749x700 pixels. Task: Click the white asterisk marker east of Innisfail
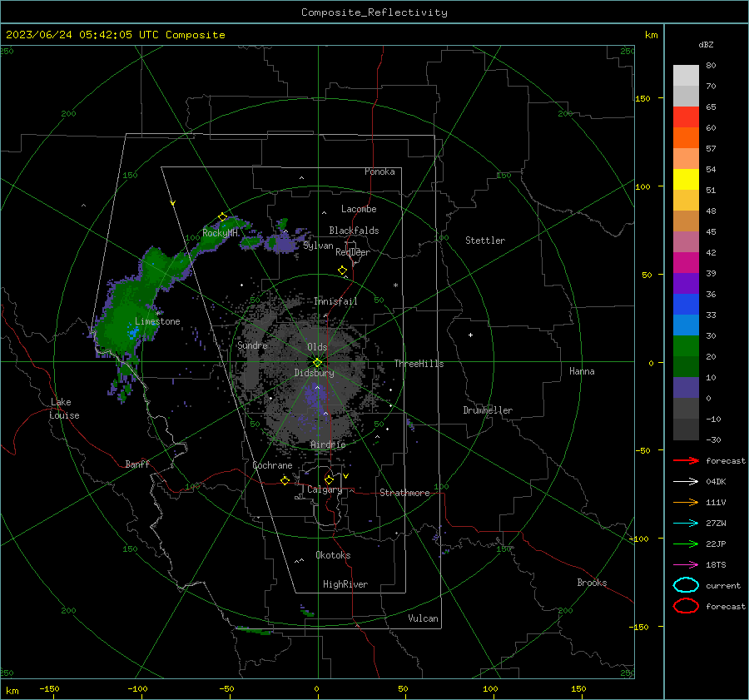point(395,285)
